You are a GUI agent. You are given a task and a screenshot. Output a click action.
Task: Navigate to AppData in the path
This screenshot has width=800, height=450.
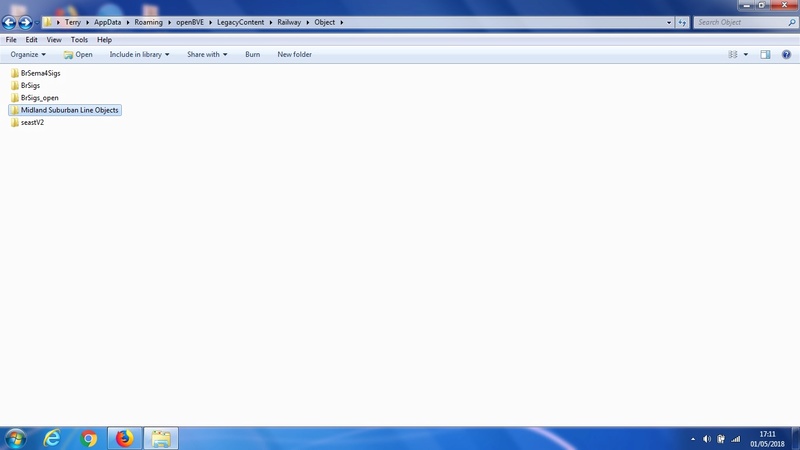click(x=108, y=22)
